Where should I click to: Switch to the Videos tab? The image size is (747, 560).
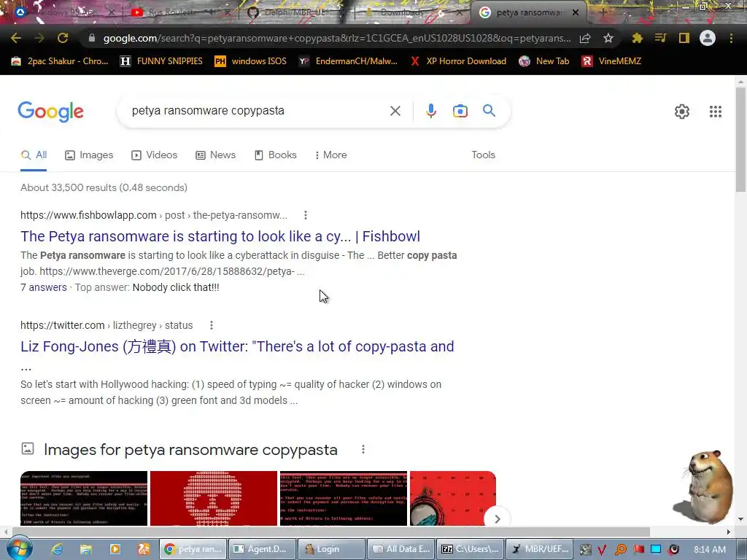(x=155, y=155)
